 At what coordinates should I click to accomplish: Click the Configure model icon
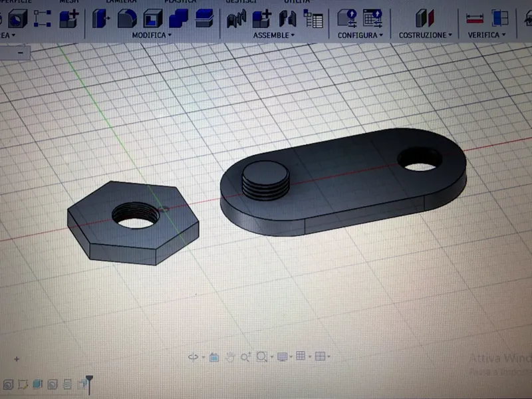tap(347, 19)
